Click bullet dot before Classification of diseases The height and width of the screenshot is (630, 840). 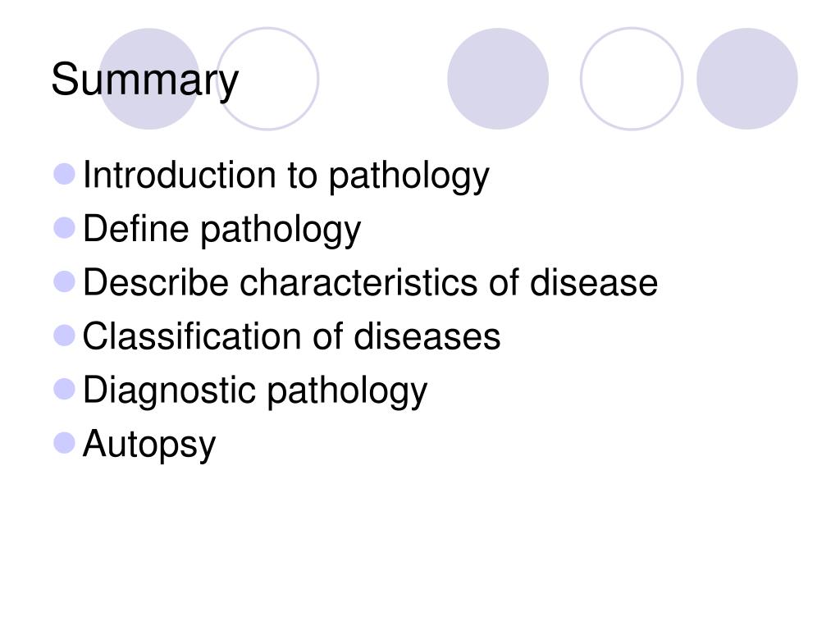click(x=64, y=336)
